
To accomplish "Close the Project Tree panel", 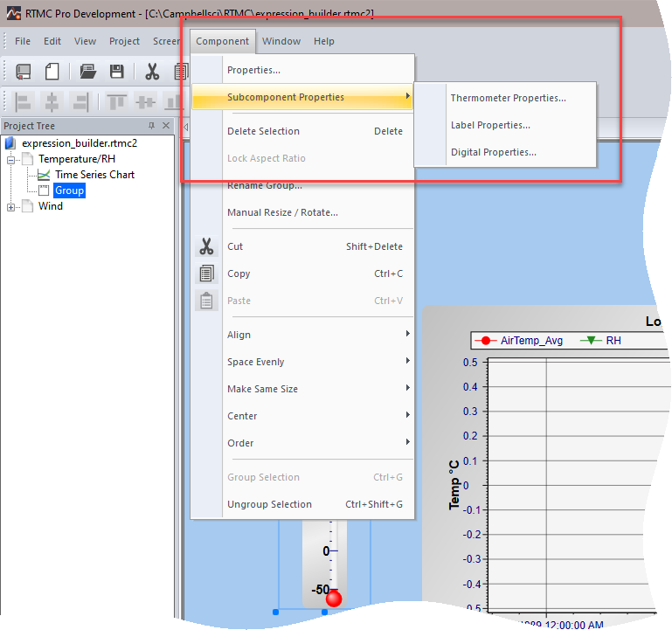I will [x=166, y=126].
